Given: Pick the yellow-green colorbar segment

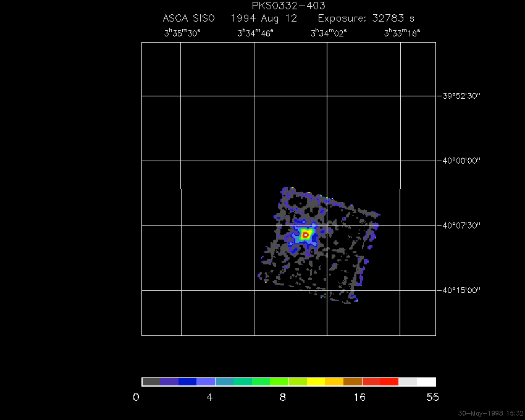Looking at the screenshot, I should click(298, 382).
